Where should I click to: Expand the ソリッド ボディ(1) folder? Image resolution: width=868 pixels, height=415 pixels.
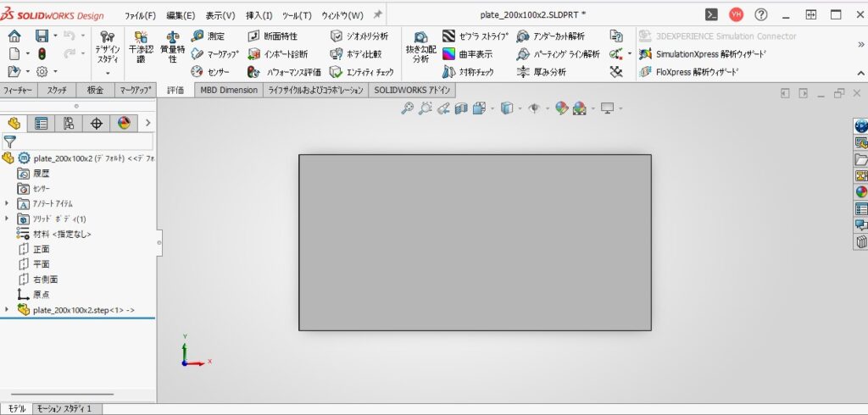pyautogui.click(x=7, y=219)
